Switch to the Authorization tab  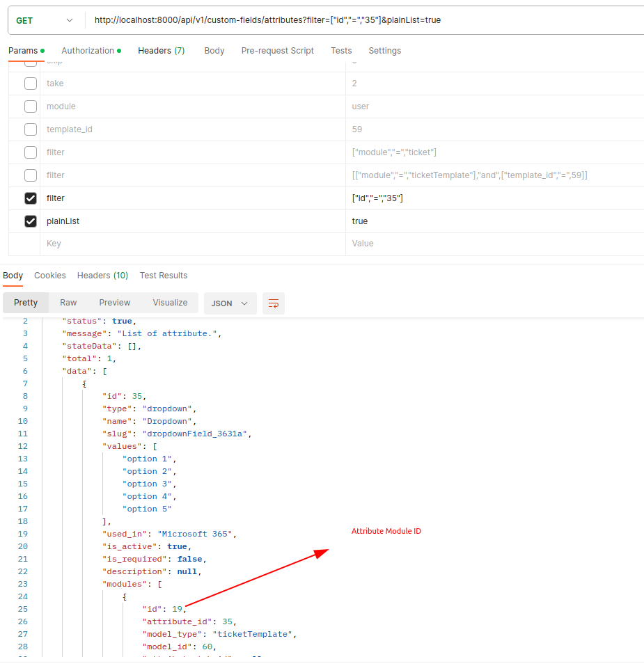pyautogui.click(x=88, y=51)
